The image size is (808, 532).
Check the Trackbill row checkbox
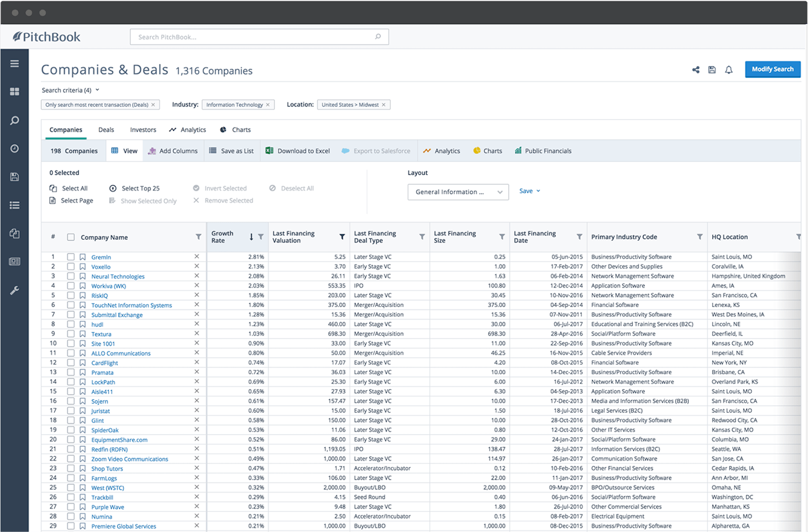pyautogui.click(x=71, y=497)
